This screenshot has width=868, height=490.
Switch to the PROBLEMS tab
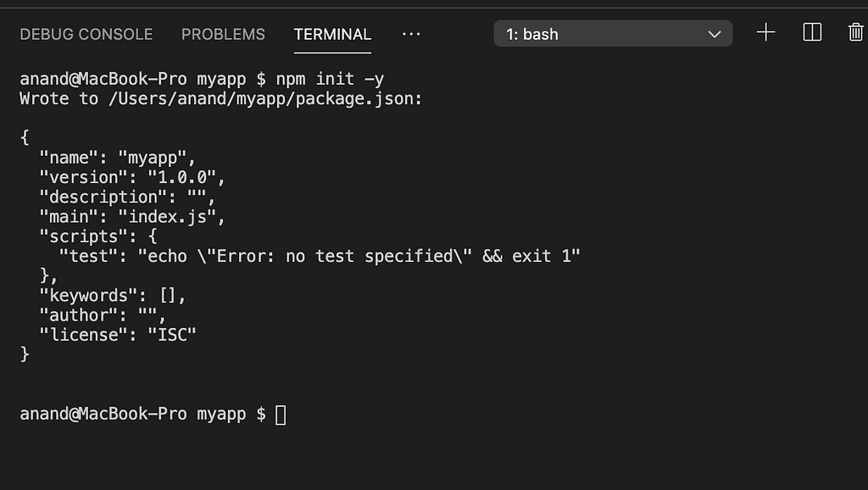(223, 34)
